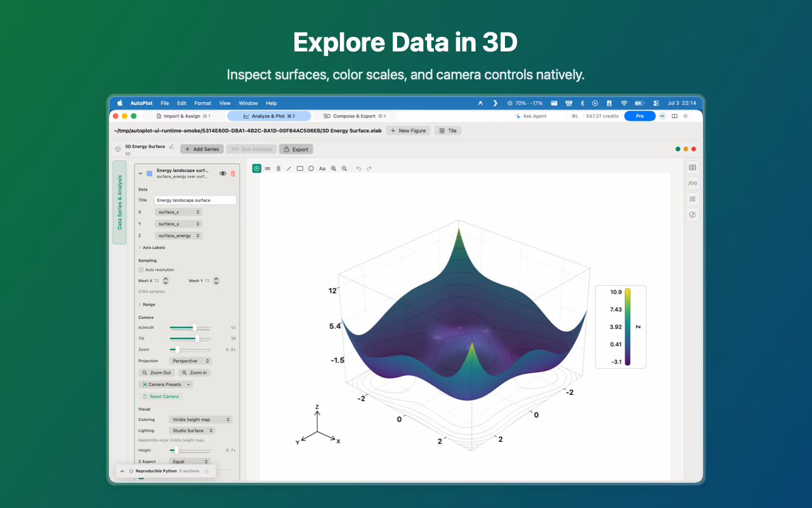Viewport: 812px width, 508px height.
Task: Select the diagonal line drawing tool
Action: (289, 168)
